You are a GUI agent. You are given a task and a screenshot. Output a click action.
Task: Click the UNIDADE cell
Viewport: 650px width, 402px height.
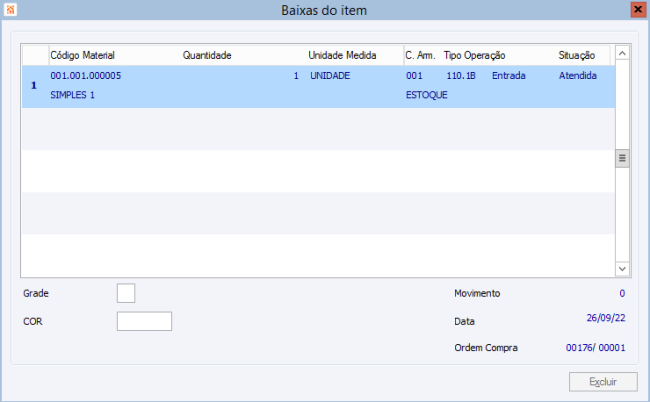pyautogui.click(x=330, y=75)
